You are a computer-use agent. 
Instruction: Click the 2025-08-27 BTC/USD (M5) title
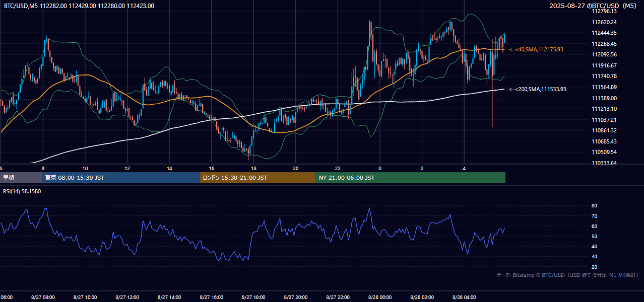(594, 6)
